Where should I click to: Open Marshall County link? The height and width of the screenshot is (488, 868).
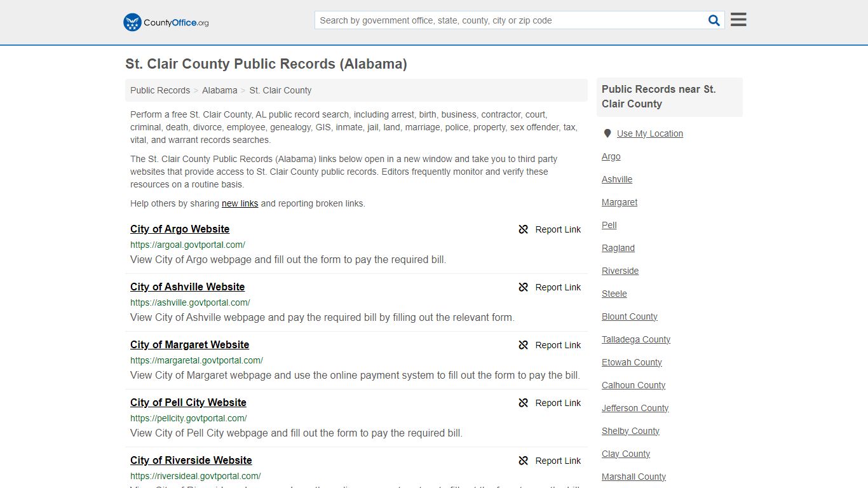pos(634,477)
